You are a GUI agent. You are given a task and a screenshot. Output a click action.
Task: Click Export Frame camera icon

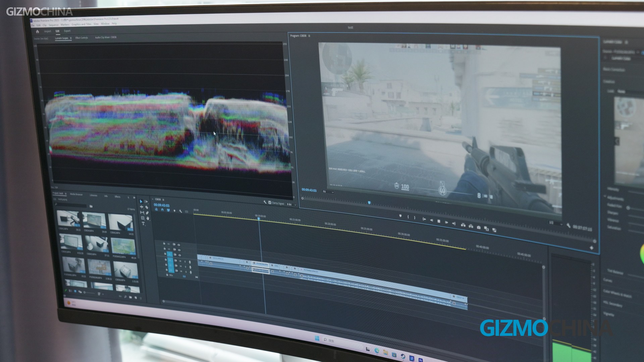click(479, 227)
